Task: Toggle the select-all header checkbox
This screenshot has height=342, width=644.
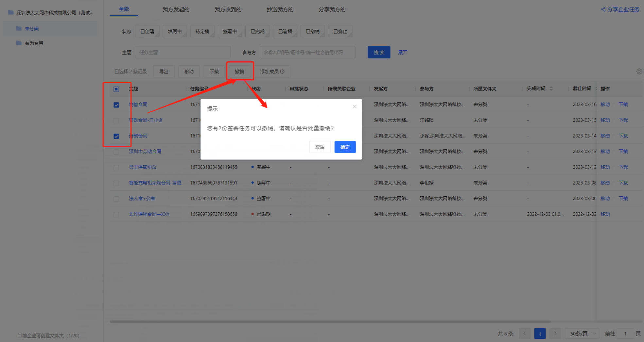Action: (x=116, y=89)
